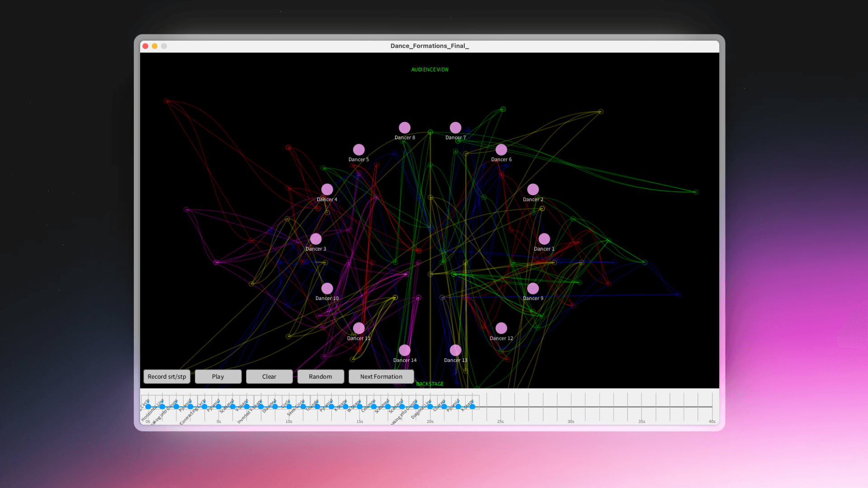Click the timeline at the 30s mark
The height and width of the screenshot is (488, 868).
[x=571, y=407]
